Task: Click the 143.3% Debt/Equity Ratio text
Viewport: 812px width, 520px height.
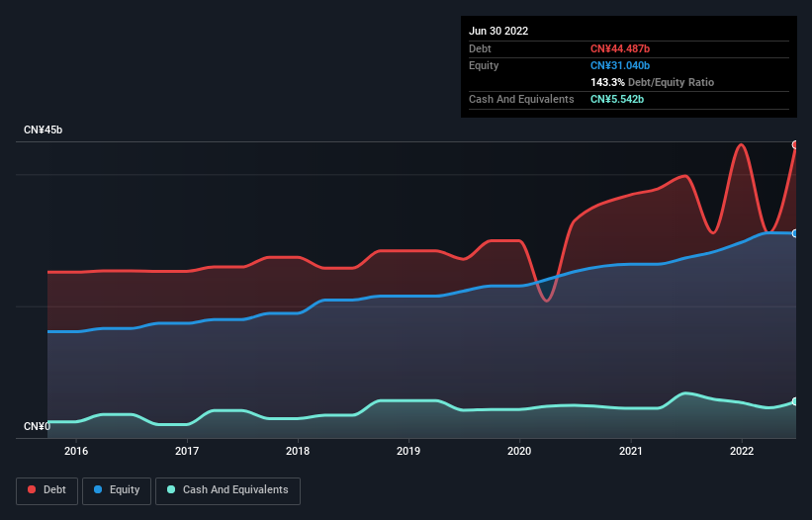Action: pos(652,82)
